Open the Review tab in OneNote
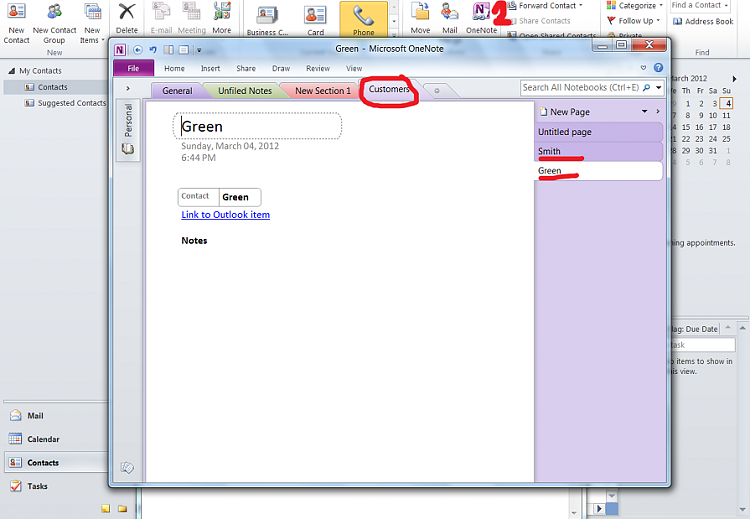The height and width of the screenshot is (519, 750). coord(318,68)
